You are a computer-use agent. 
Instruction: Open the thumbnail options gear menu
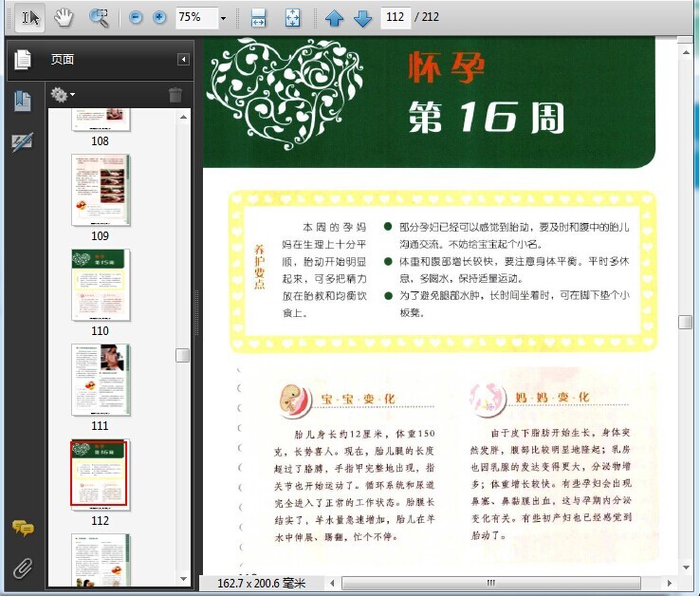coord(62,95)
